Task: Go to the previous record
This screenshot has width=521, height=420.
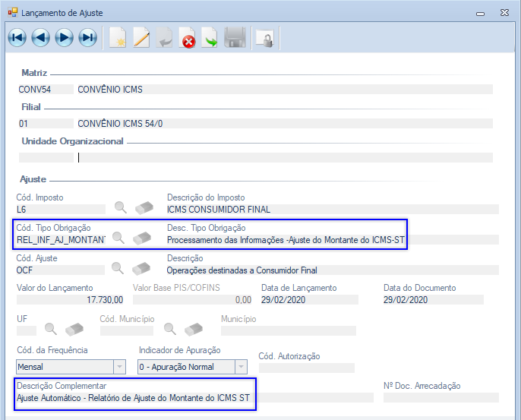Action: (40, 37)
